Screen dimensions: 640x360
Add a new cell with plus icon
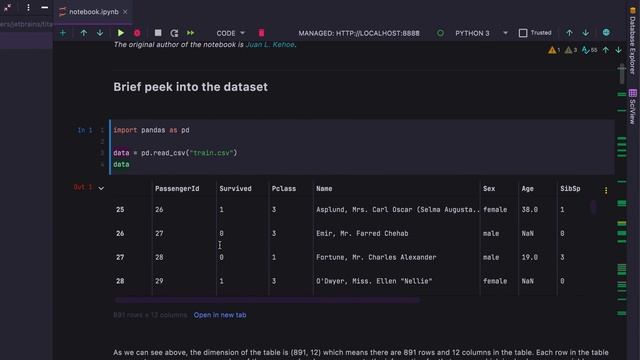click(62, 33)
